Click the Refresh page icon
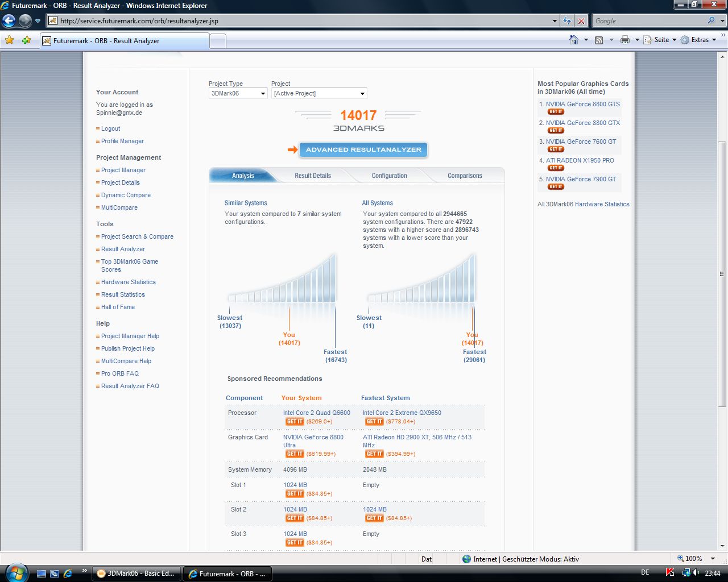This screenshot has height=582, width=728. (567, 21)
